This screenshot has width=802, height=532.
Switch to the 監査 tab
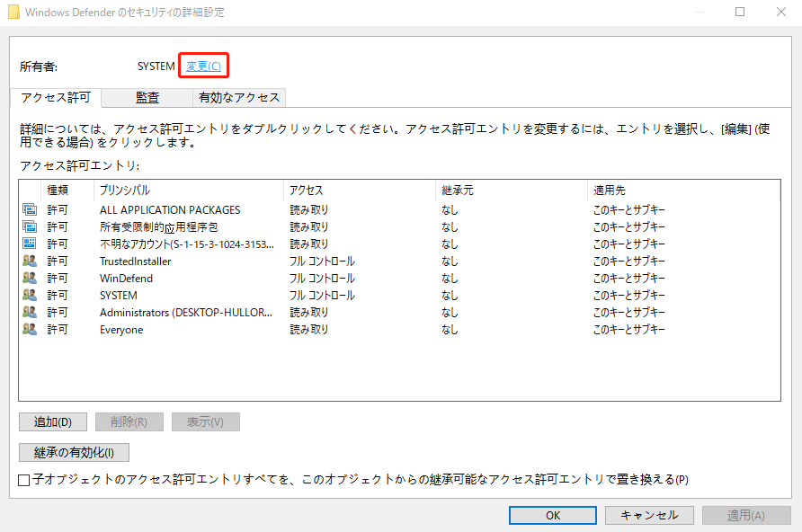147,98
